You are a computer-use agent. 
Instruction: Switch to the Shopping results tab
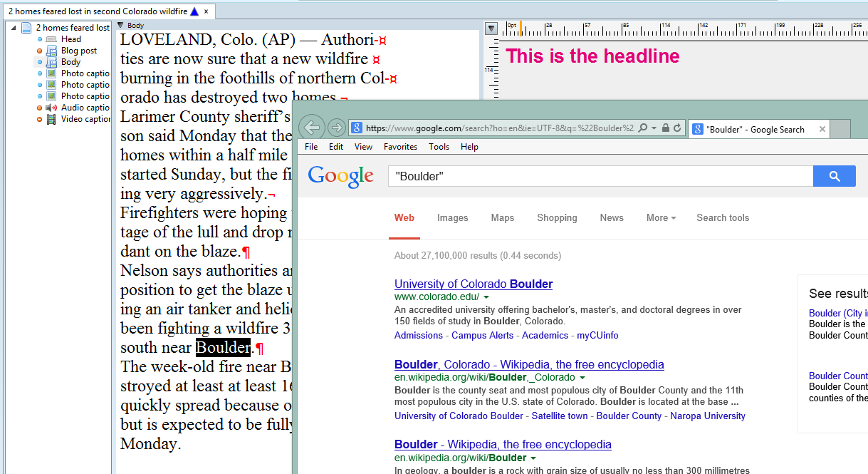pos(557,218)
